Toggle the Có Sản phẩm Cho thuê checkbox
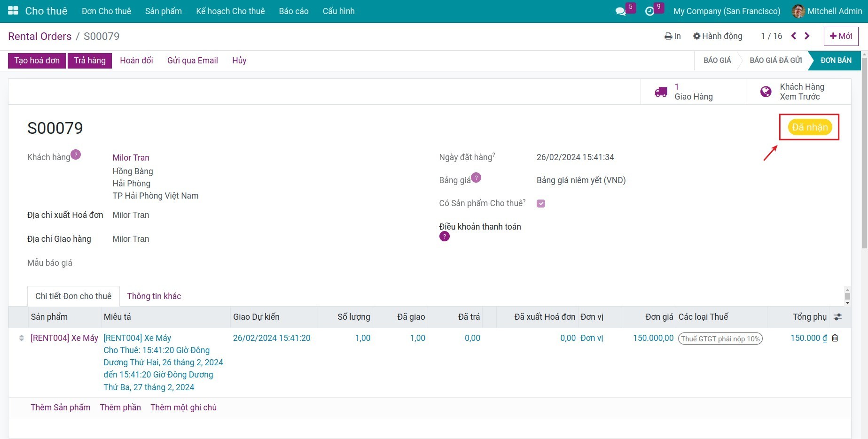 [x=541, y=203]
